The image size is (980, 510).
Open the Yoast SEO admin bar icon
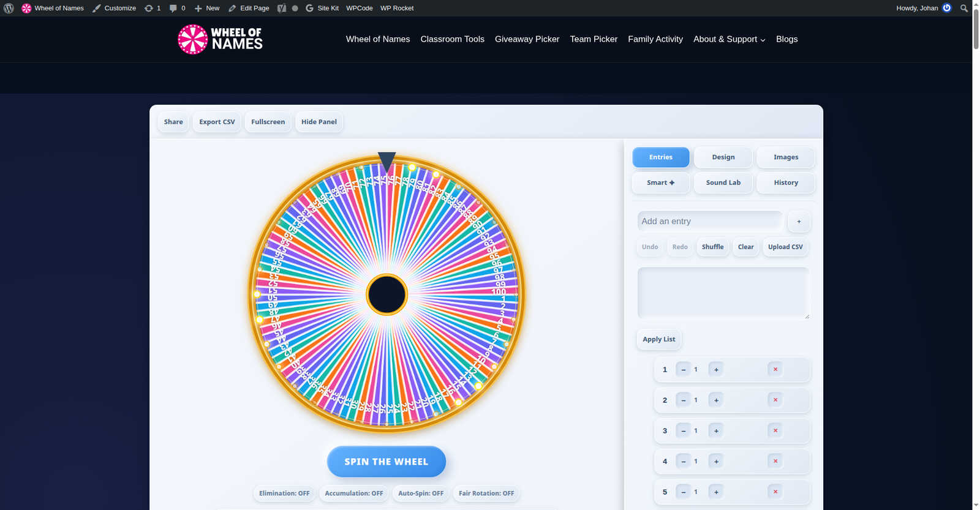[282, 8]
